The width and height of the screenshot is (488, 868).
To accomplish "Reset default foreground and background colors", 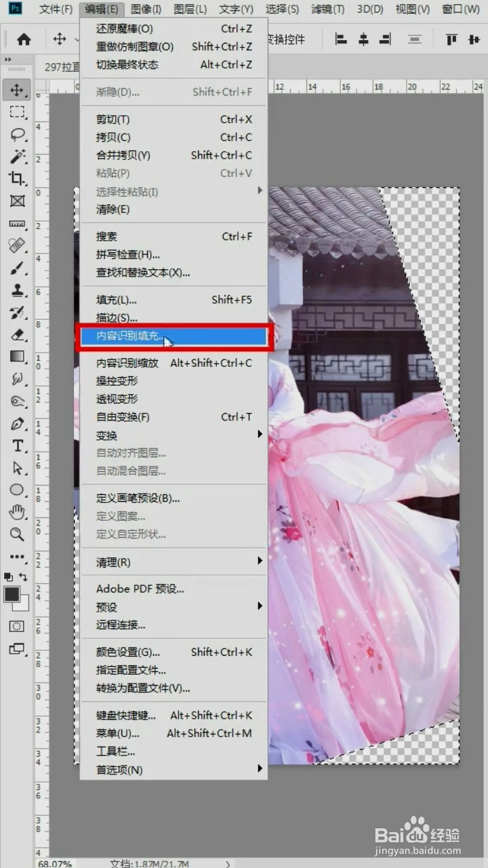I will click(x=8, y=577).
